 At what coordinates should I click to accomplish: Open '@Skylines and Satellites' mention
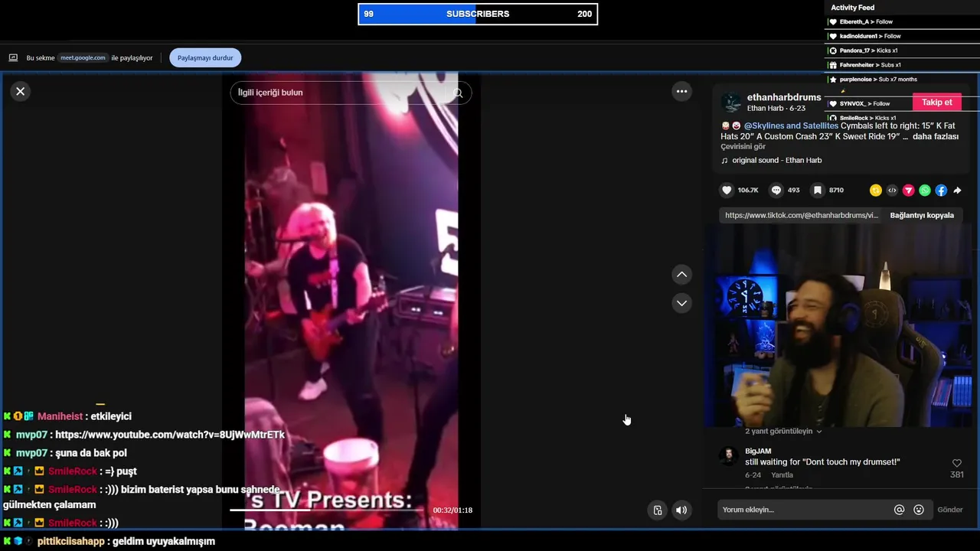pos(791,126)
